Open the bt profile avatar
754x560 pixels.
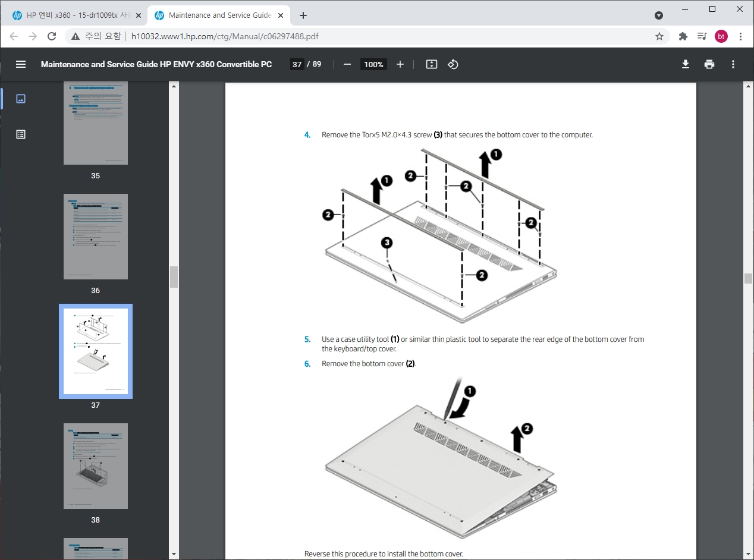(x=721, y=36)
